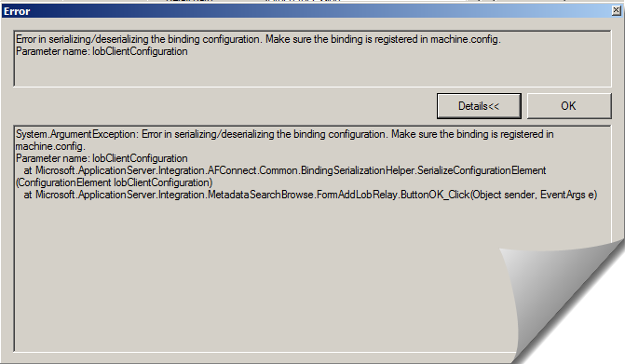This screenshot has width=625, height=364.
Task: Focus the upper error summary text box
Action: pos(313,59)
